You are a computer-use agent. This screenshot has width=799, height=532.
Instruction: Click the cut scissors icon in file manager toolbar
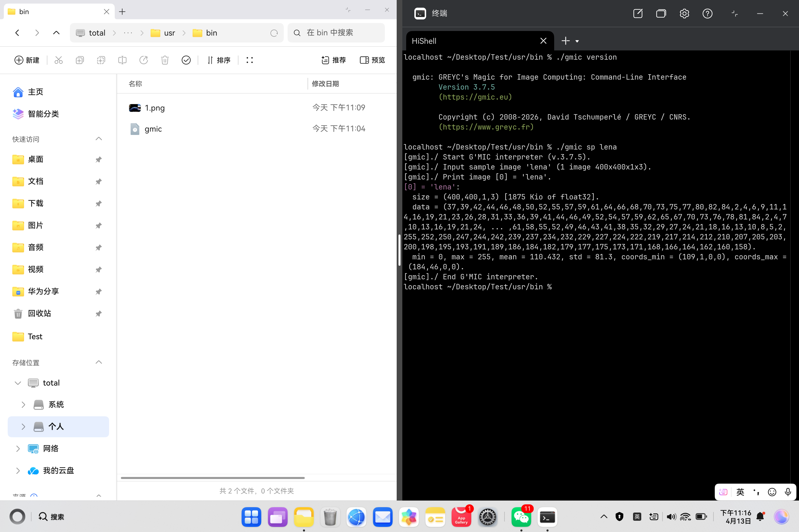59,60
